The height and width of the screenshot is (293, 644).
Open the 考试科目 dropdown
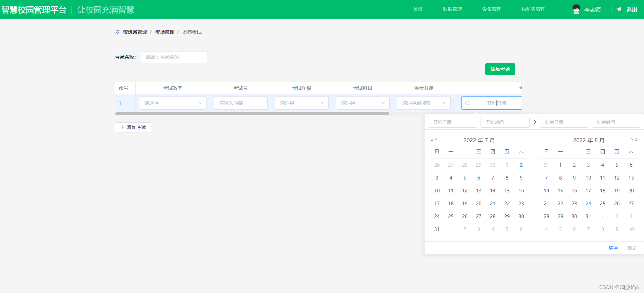pos(363,103)
